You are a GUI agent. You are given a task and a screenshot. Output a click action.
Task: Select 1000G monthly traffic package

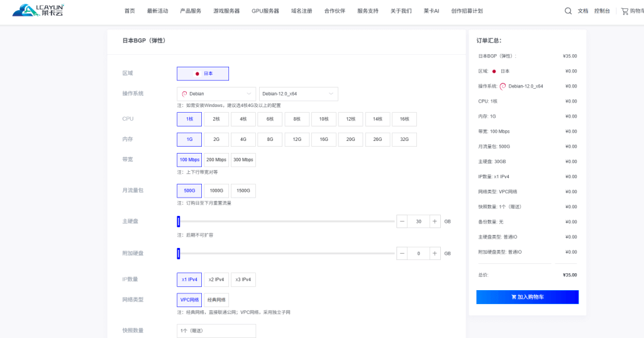click(216, 191)
